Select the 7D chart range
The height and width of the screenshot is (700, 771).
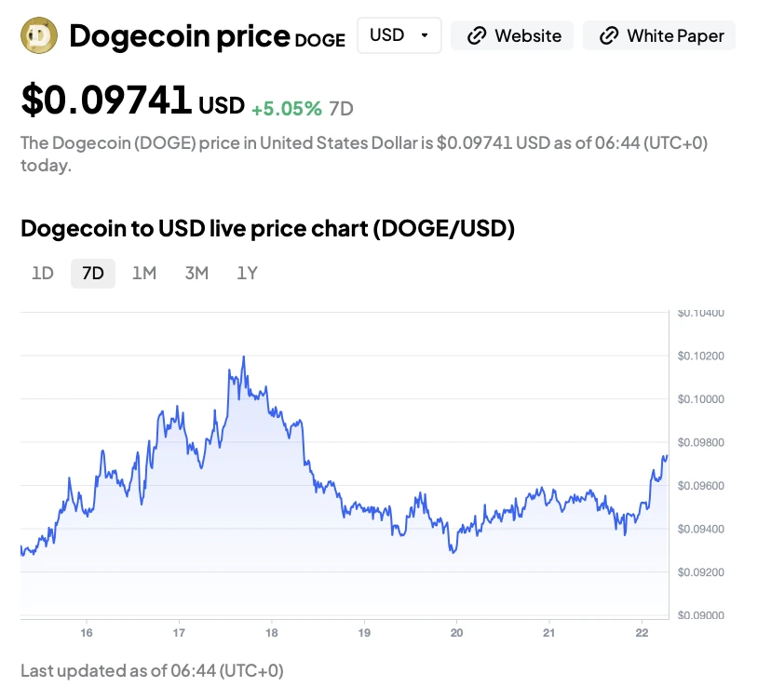(x=93, y=273)
